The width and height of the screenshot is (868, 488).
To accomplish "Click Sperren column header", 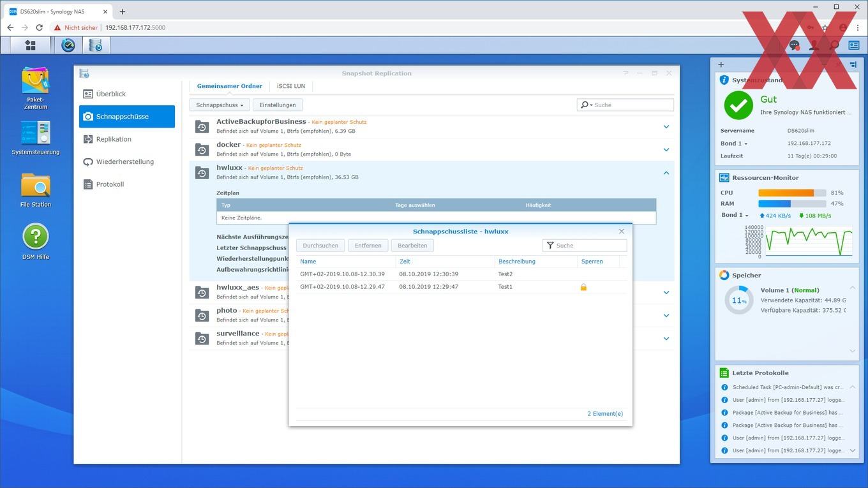I will (x=599, y=262).
